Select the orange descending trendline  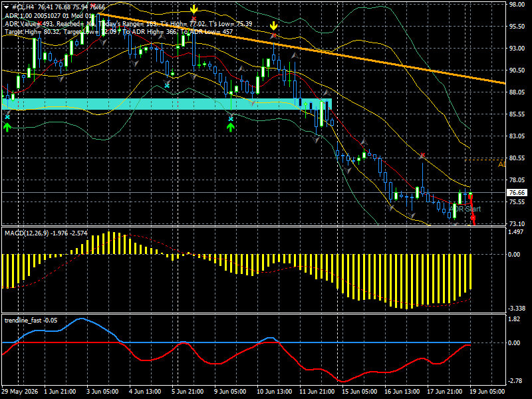tap(302, 49)
